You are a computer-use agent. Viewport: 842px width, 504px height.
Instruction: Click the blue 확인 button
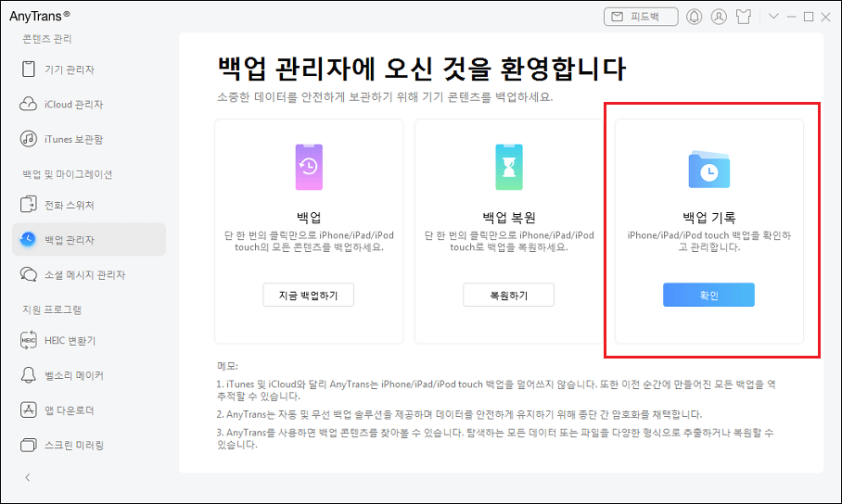[708, 295]
